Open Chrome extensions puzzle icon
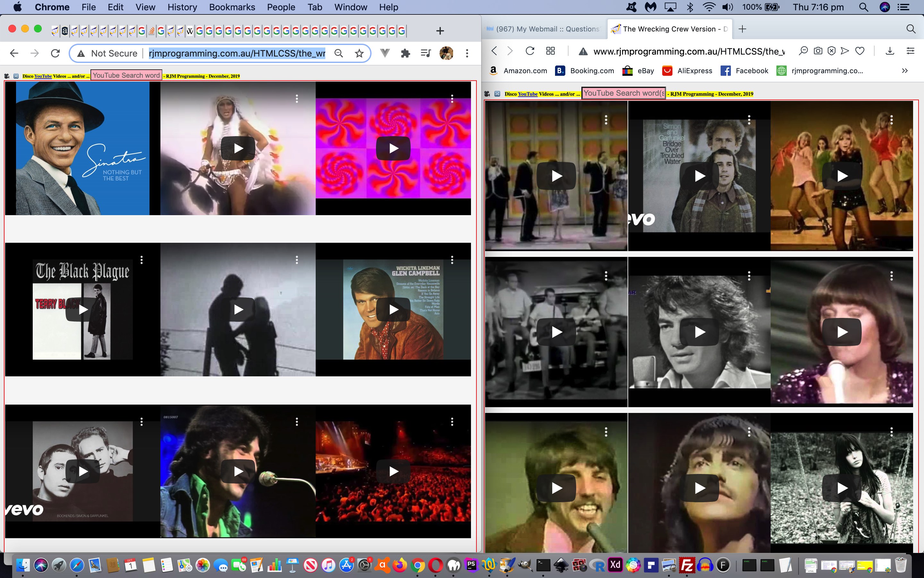 point(406,53)
